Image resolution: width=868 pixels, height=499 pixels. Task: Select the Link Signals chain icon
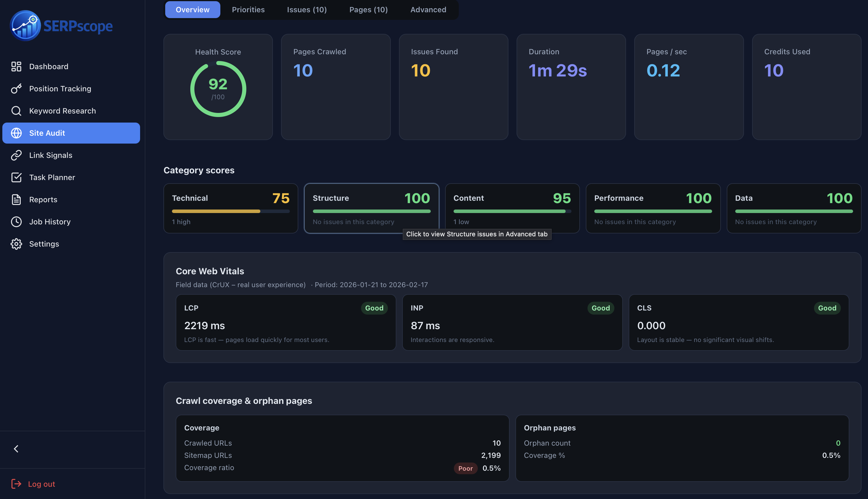pyautogui.click(x=16, y=155)
